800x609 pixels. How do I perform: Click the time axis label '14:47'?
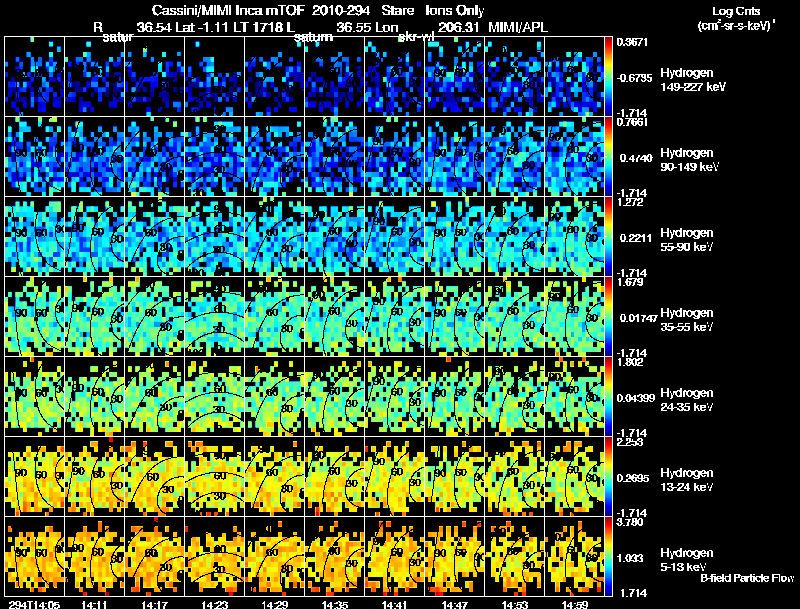tap(454, 604)
